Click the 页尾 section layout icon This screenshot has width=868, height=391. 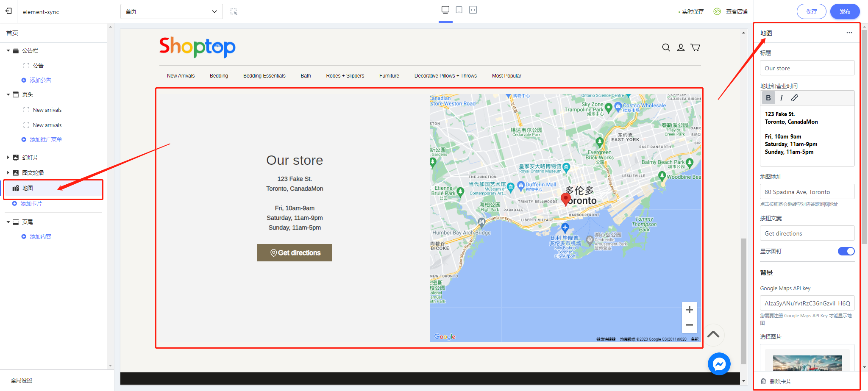(16, 222)
